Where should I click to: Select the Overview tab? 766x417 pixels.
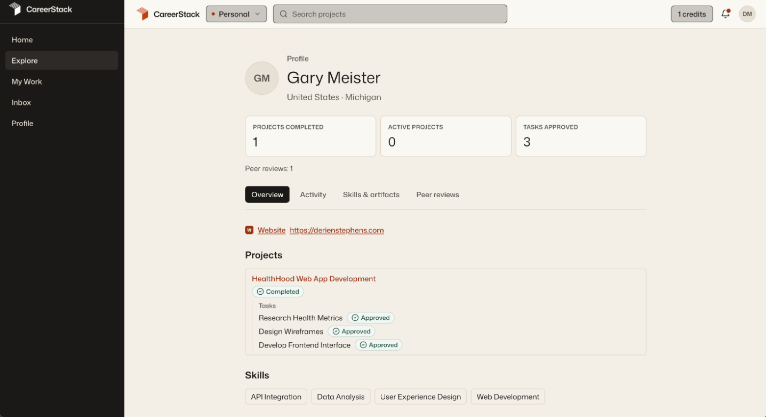pyautogui.click(x=267, y=194)
